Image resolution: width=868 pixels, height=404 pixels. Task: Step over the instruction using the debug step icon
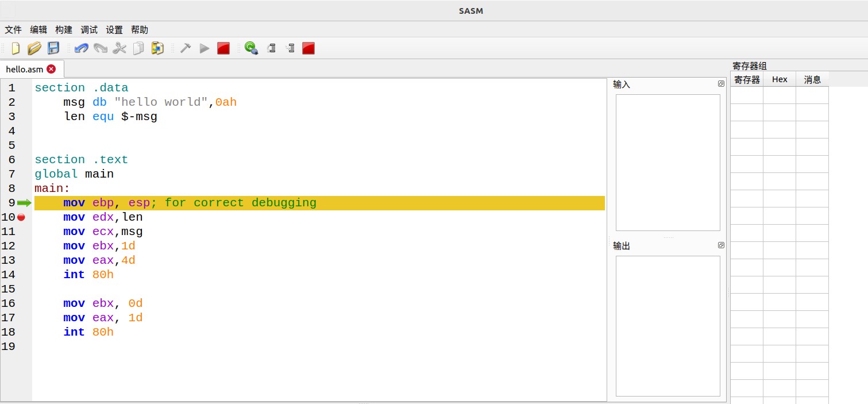(x=271, y=48)
